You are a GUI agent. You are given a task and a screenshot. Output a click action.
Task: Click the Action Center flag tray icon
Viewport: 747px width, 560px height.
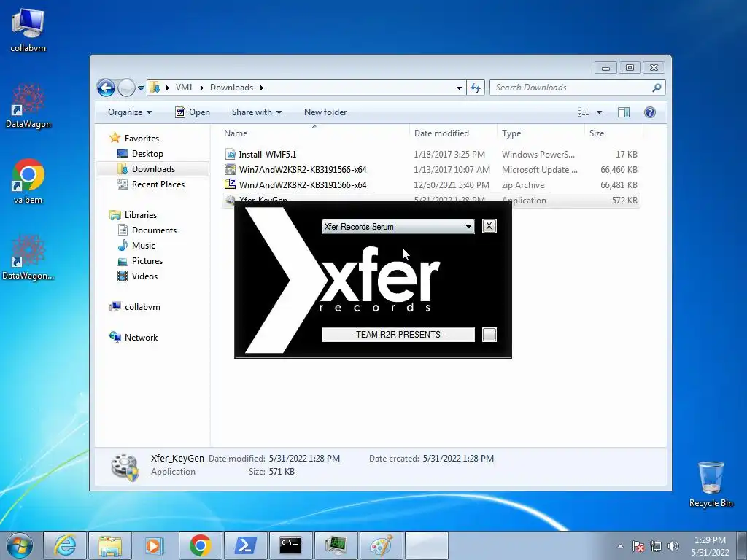[x=638, y=546]
